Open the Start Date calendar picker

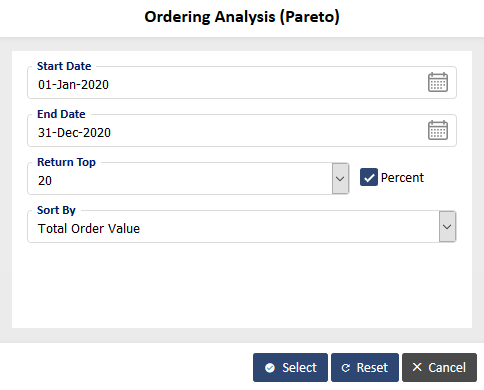pyautogui.click(x=438, y=82)
